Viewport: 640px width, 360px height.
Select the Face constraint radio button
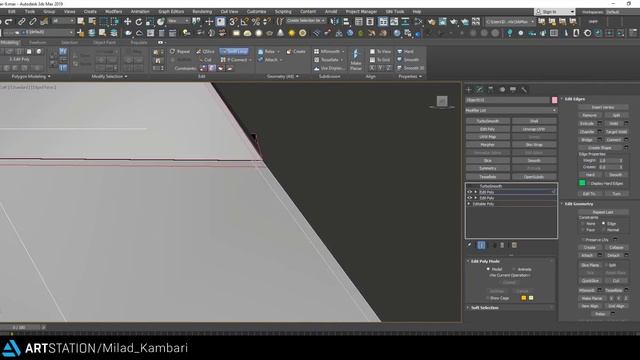coord(583,230)
